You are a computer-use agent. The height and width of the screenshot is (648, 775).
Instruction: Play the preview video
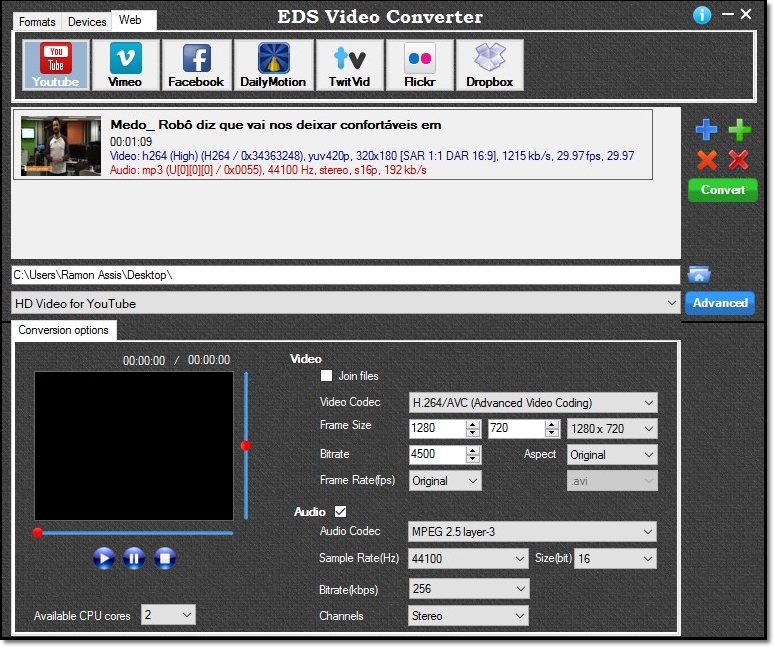(104, 559)
